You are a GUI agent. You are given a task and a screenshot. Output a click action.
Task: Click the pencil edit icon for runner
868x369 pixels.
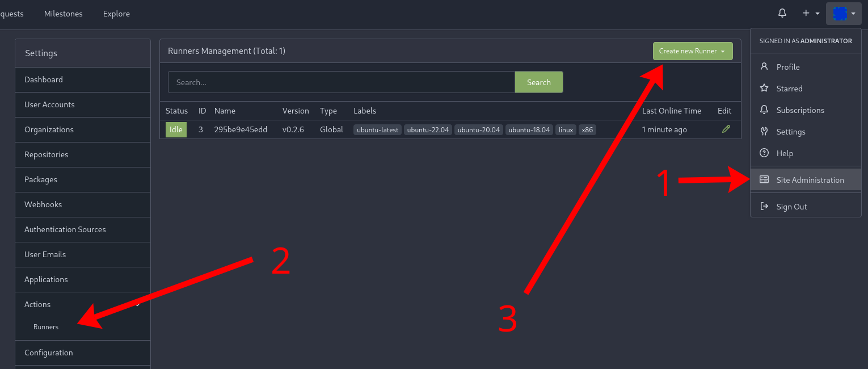[726, 129]
